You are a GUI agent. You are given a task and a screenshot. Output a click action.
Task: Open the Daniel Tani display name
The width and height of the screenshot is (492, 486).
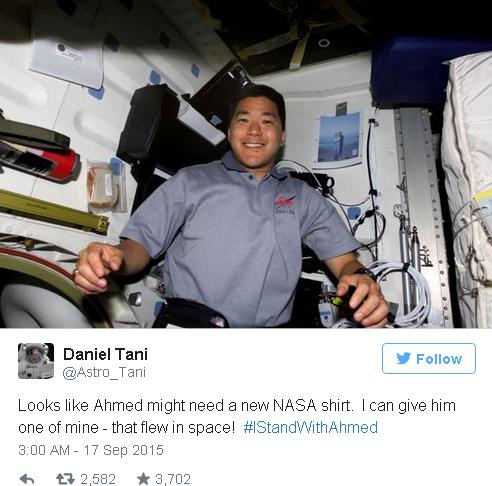[x=105, y=354]
